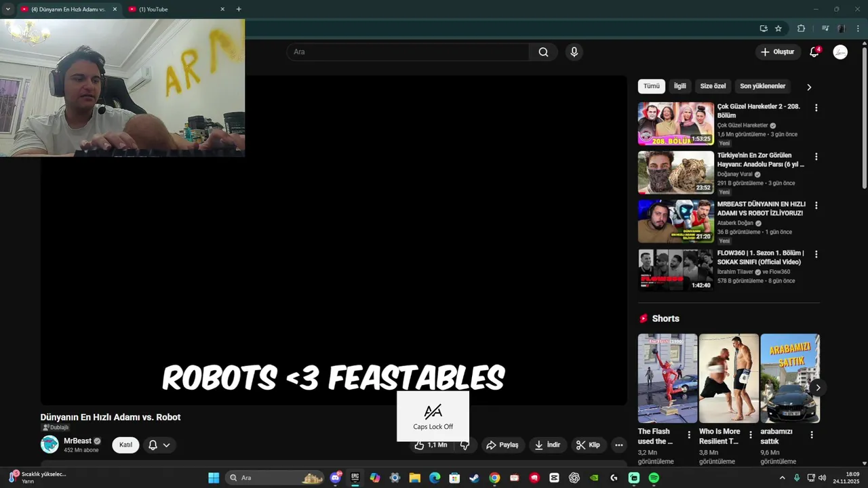Launch Steam from the taskbar

tap(474, 478)
